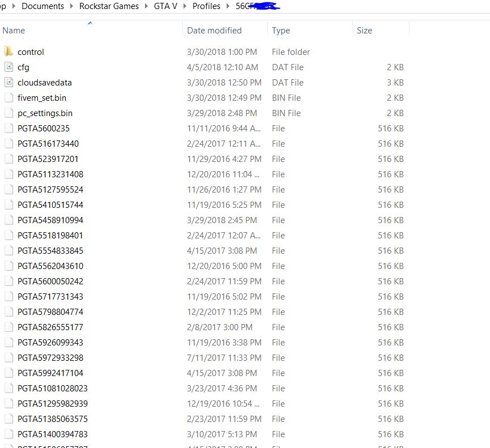The image size is (490, 448).
Task: Expand the breadcrumb arrow after Rockstar Games
Action: [x=146, y=6]
